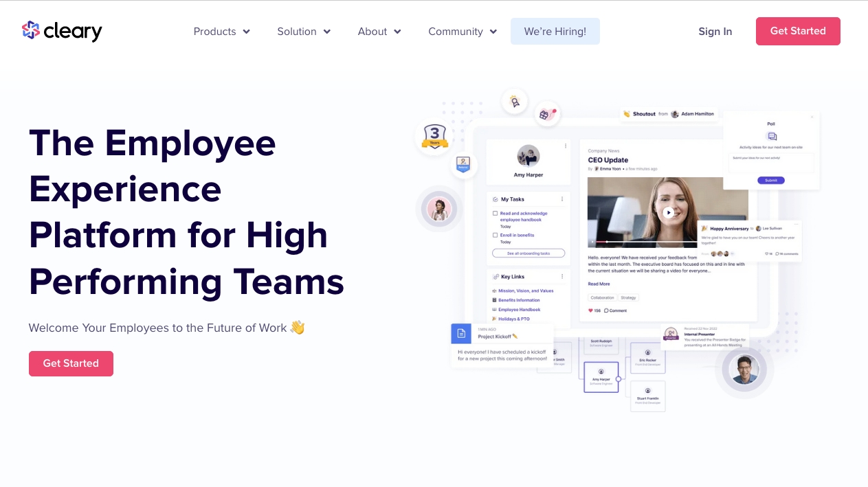Screen dimensions: 868x487
Task: Click the award ribbon icon bubble
Action: (x=514, y=102)
